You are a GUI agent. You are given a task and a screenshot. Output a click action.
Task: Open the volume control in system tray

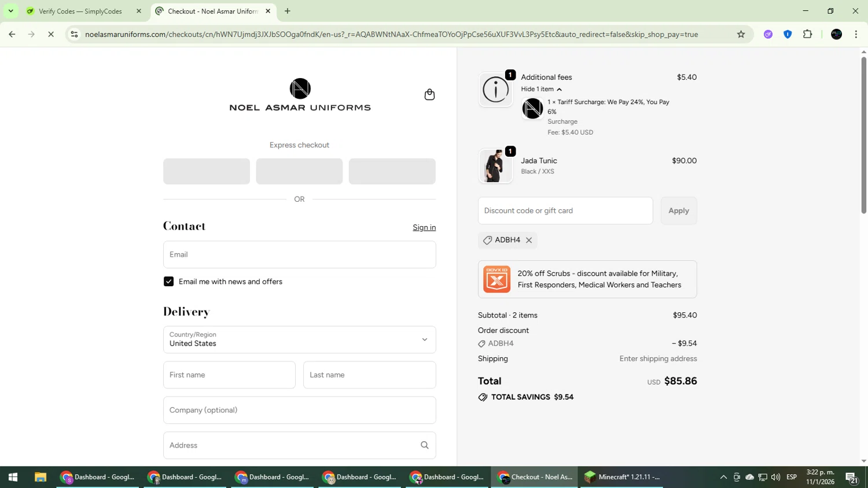[775, 477]
